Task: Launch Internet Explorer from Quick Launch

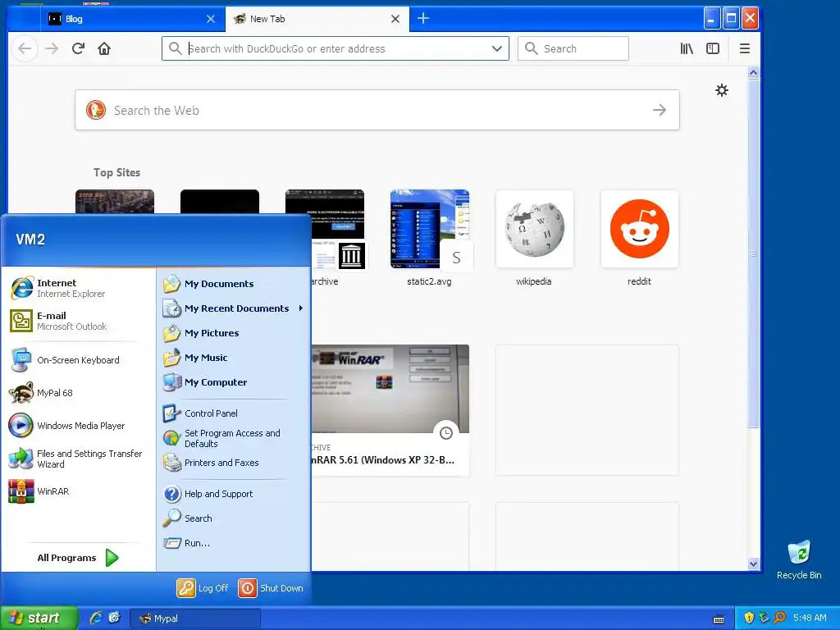Action: coord(96,618)
